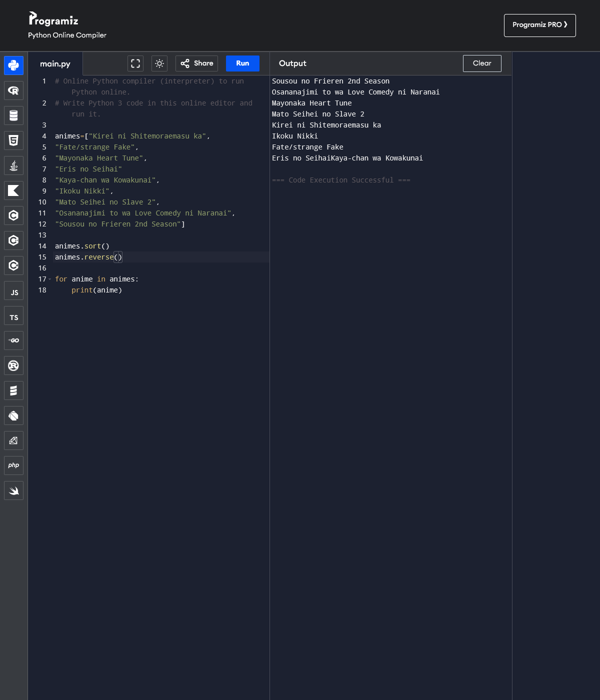Open the JS compiler in sidebar
This screenshot has width=600, height=700.
[x=13, y=290]
